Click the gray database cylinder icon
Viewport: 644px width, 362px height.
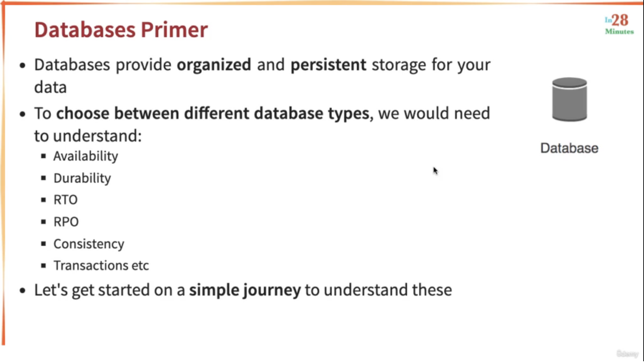569,99
